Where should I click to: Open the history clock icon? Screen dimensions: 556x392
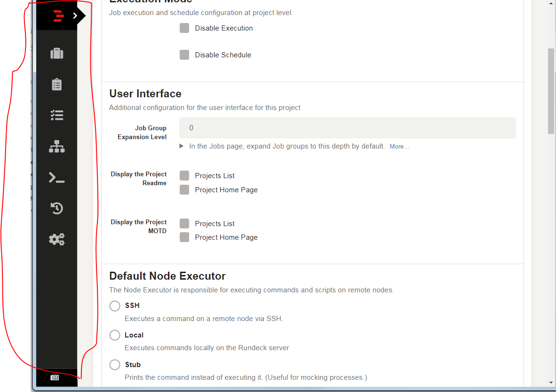(57, 208)
